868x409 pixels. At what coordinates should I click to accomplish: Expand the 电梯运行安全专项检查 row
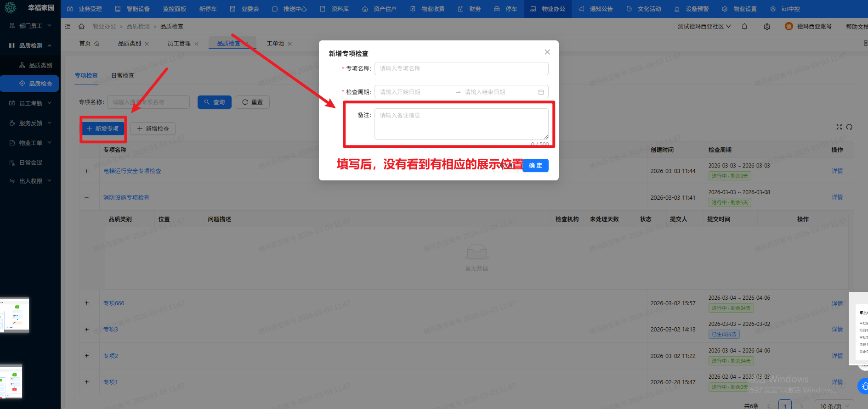86,171
